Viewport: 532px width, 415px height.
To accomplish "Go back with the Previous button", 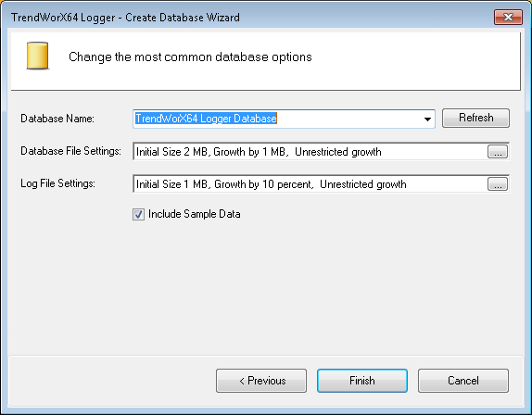I will tap(261, 381).
